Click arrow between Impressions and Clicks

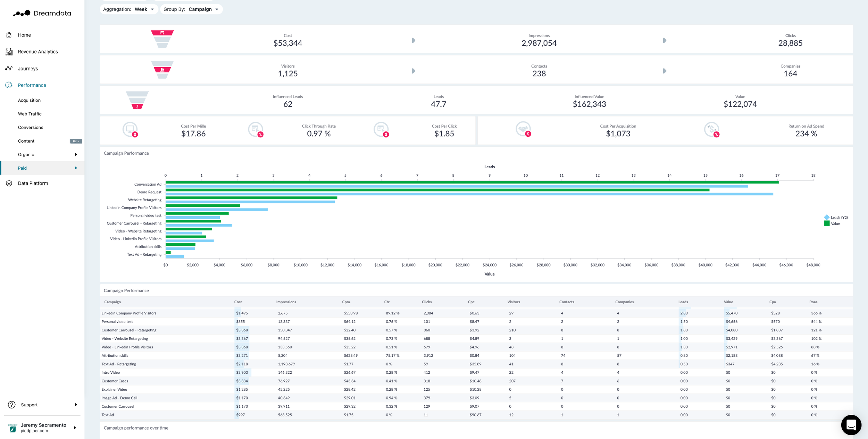click(x=665, y=41)
